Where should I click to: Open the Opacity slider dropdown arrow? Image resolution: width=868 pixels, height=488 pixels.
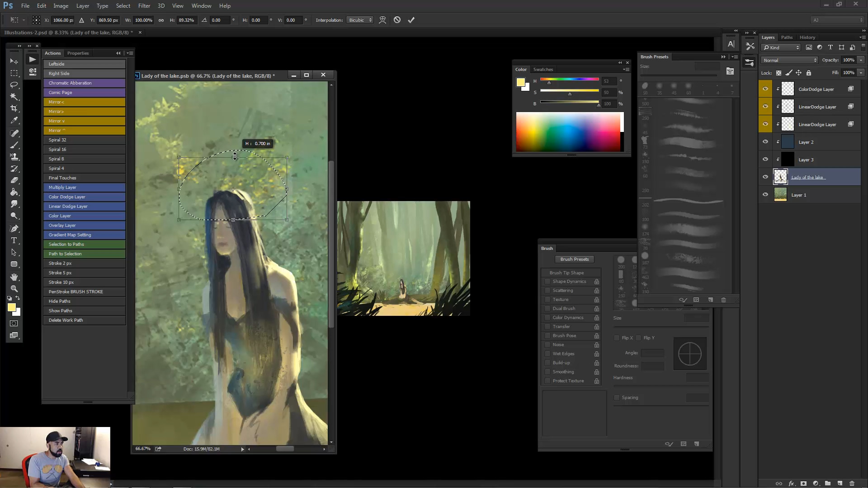(x=861, y=60)
